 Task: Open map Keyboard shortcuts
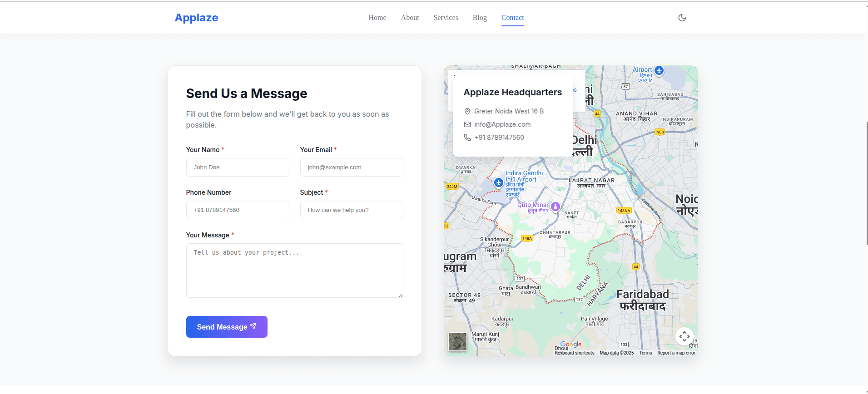coord(574,353)
